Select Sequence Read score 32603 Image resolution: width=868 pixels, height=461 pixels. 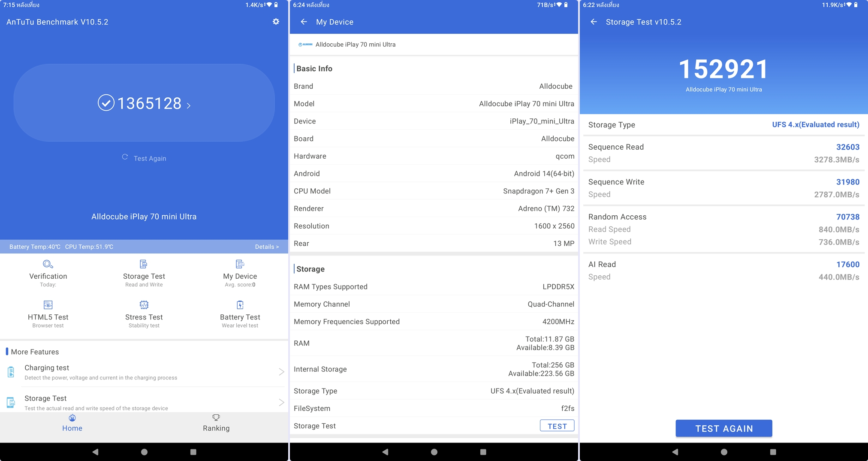pyautogui.click(x=848, y=147)
